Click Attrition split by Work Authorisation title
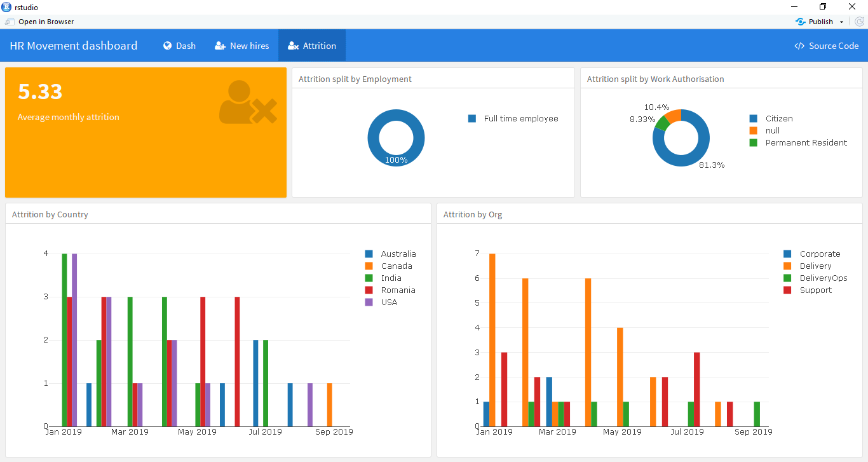Viewport: 868px width, 462px height. tap(655, 79)
